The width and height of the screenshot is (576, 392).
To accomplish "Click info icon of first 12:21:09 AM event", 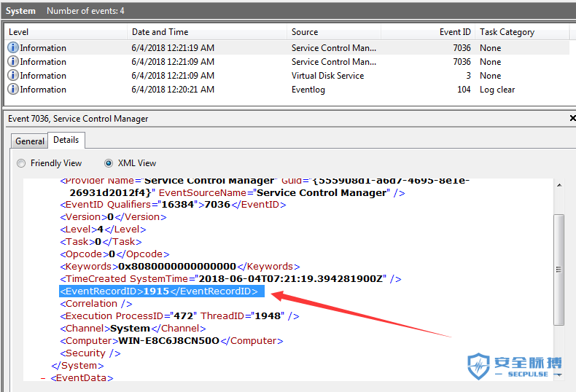I will pyautogui.click(x=13, y=62).
